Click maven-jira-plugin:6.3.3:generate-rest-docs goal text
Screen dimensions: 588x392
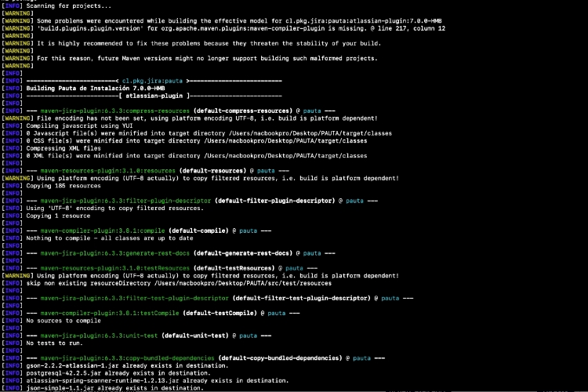click(115, 253)
